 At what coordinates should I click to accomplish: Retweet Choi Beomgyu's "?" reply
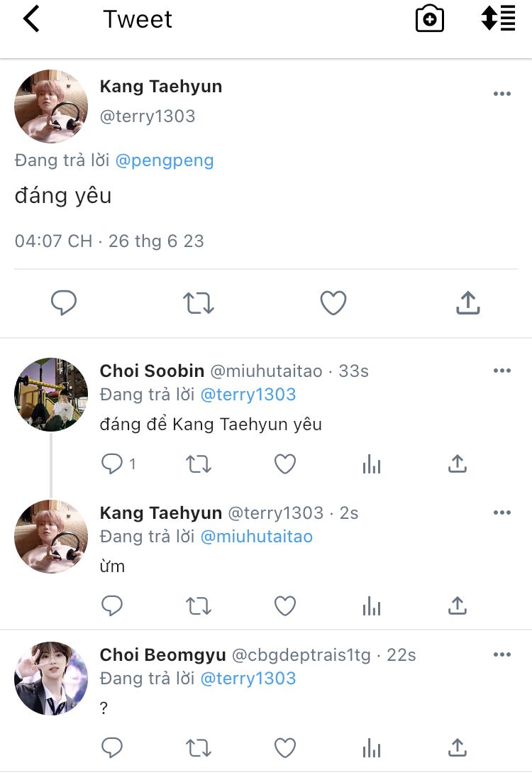tap(198, 747)
